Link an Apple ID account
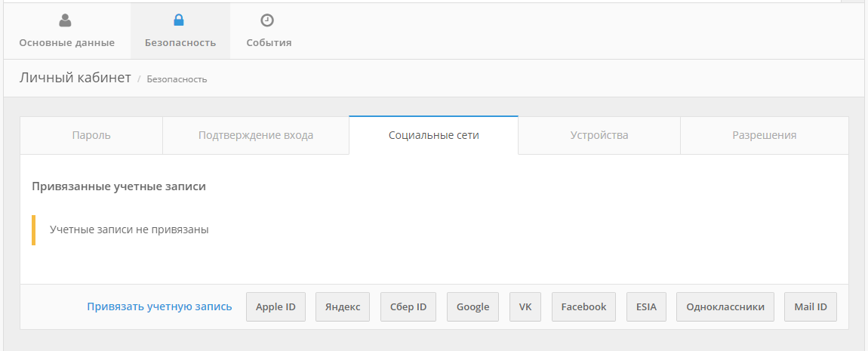This screenshot has width=868, height=351. pos(275,307)
